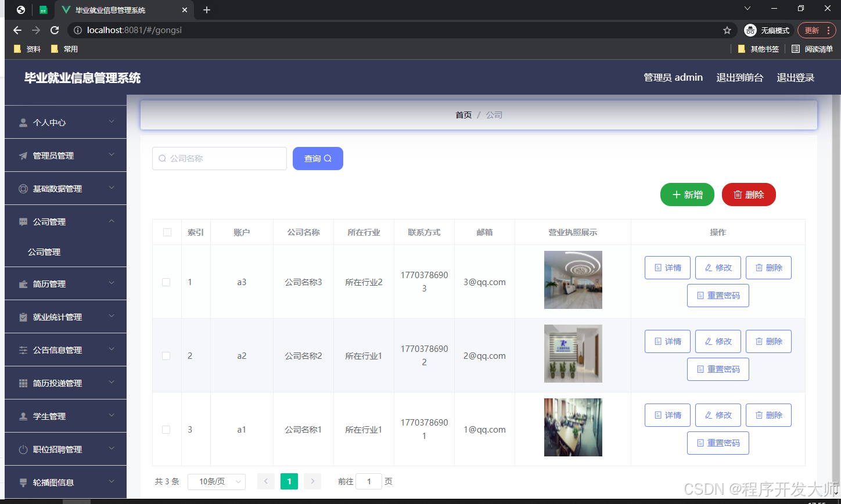Click the red 删除 batch button
Viewport: 841px width, 504px height.
coord(749,195)
